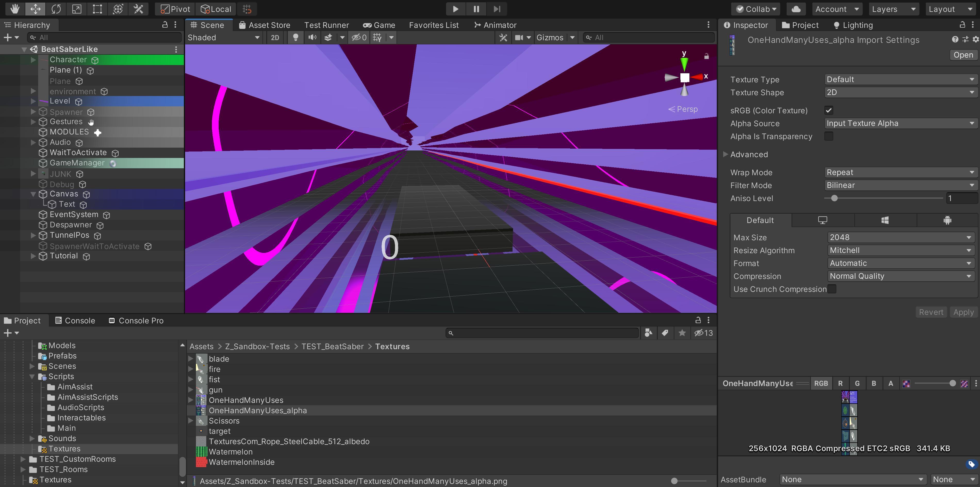Image resolution: width=980 pixels, height=487 pixels.
Task: Mute scene audio toggle icon
Action: [312, 37]
